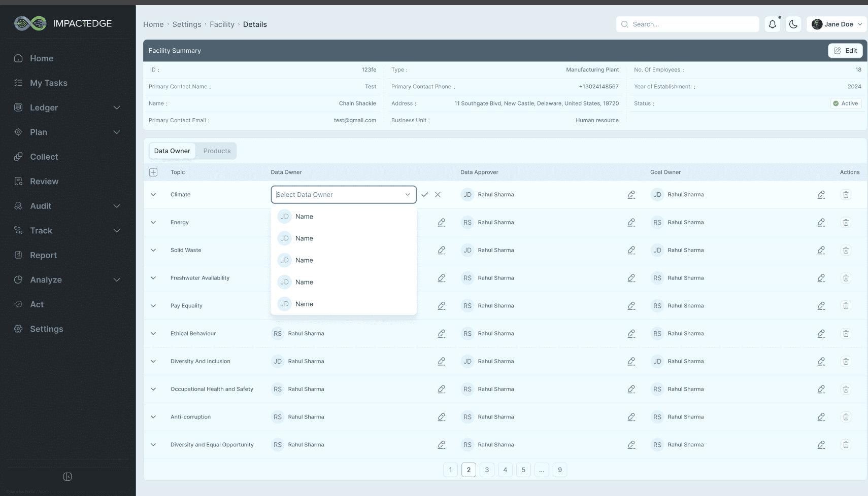Screen dimensions: 868x496
Task: Edit Data Owner in Energy row
Action: 442,223
